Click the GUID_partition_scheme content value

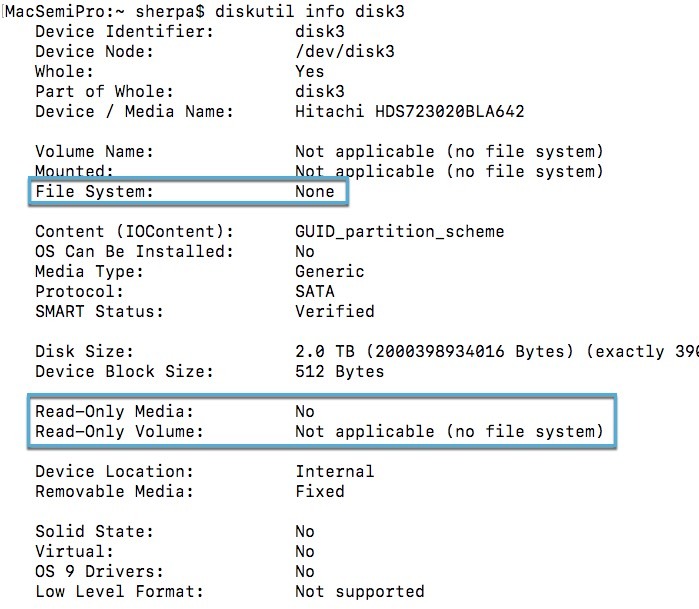point(400,231)
